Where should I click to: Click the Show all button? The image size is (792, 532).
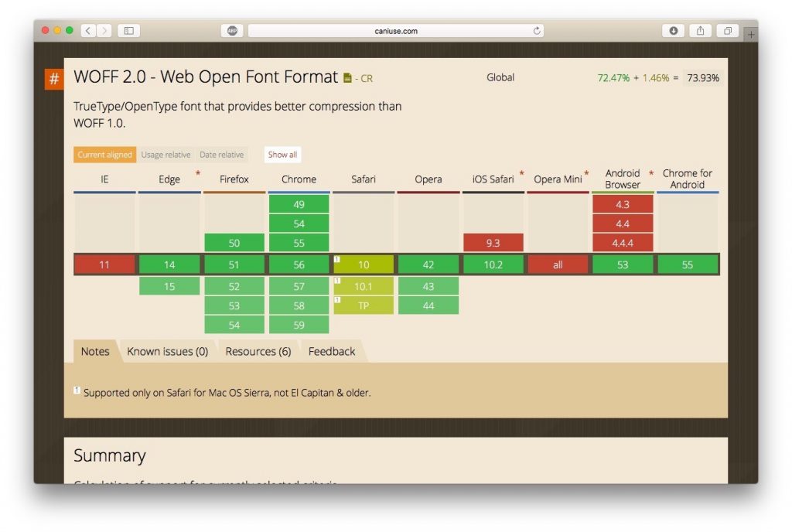[282, 155]
